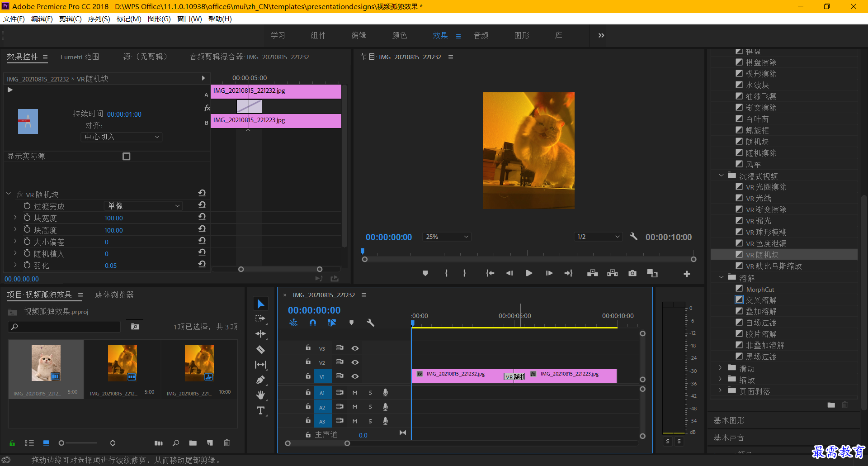Play the program monitor
Image resolution: width=868 pixels, height=466 pixels.
(x=528, y=273)
